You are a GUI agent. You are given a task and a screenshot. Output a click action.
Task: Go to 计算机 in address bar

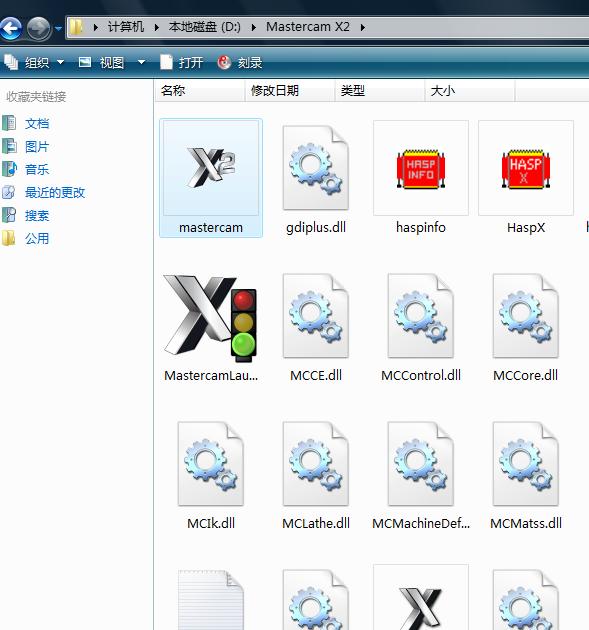[126, 27]
